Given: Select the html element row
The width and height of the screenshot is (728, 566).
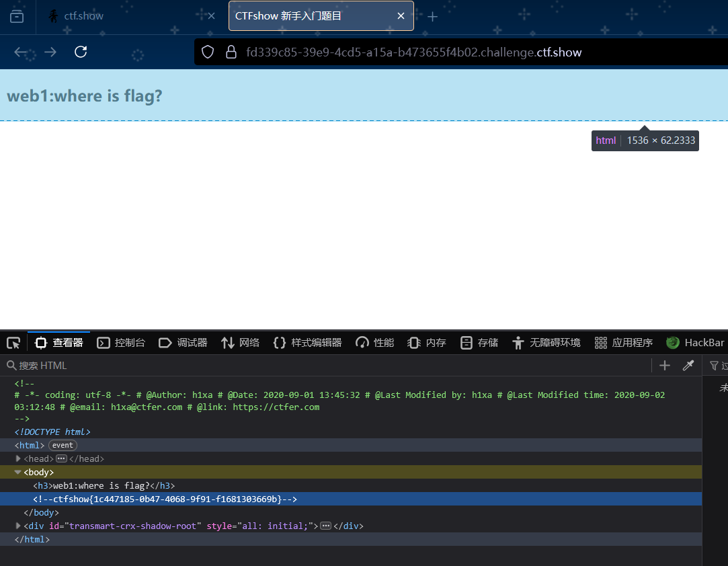Looking at the screenshot, I should pyautogui.click(x=351, y=445).
